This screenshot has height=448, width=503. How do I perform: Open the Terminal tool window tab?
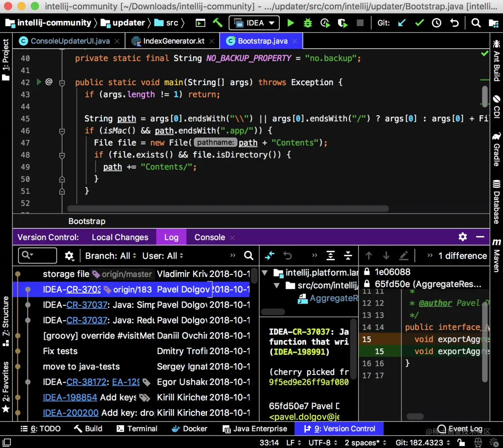pyautogui.click(x=137, y=429)
